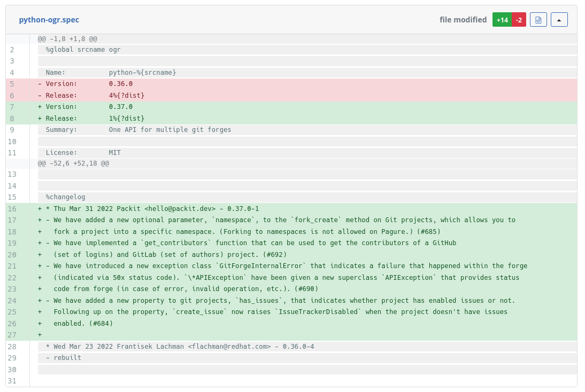585x392 pixels.
Task: Click the green +14 additions badge
Action: point(502,20)
